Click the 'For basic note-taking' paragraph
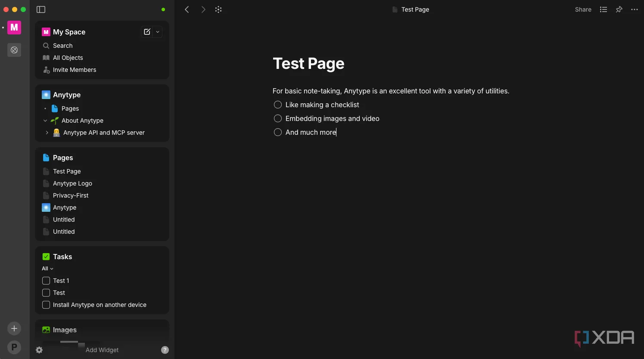The height and width of the screenshot is (359, 644). pyautogui.click(x=391, y=91)
